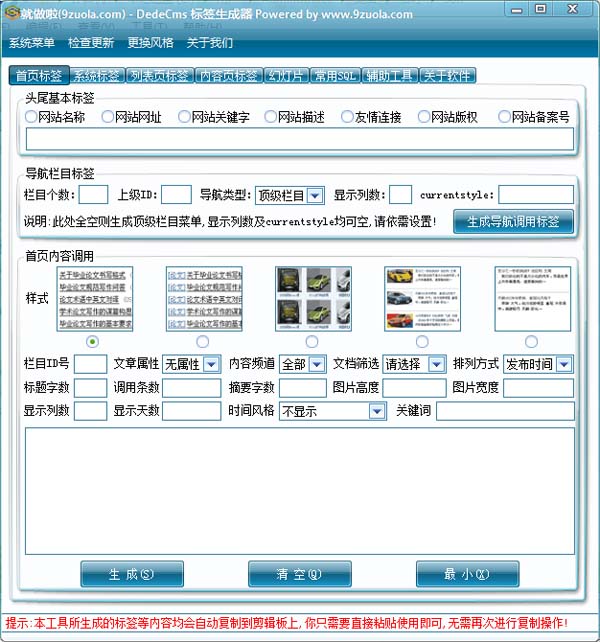Click the 生成(S) button

132,574
